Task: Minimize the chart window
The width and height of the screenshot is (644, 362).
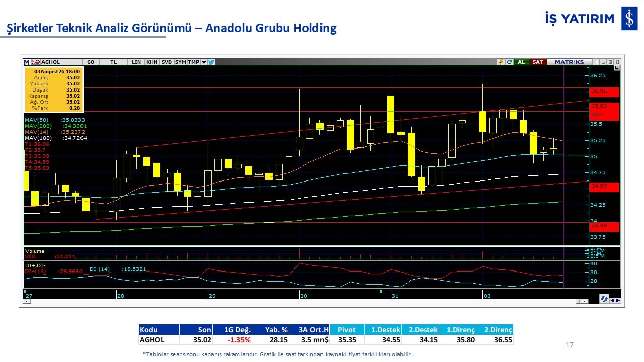Action: pyautogui.click(x=603, y=62)
